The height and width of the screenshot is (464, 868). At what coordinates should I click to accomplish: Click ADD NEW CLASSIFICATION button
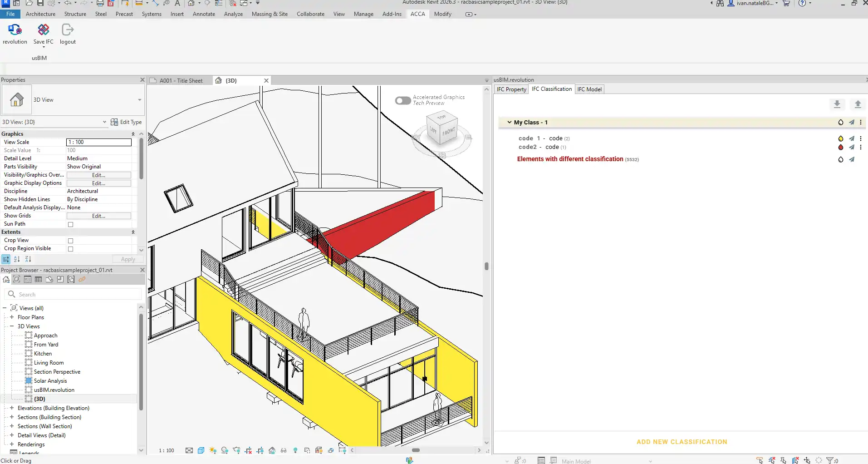click(682, 442)
